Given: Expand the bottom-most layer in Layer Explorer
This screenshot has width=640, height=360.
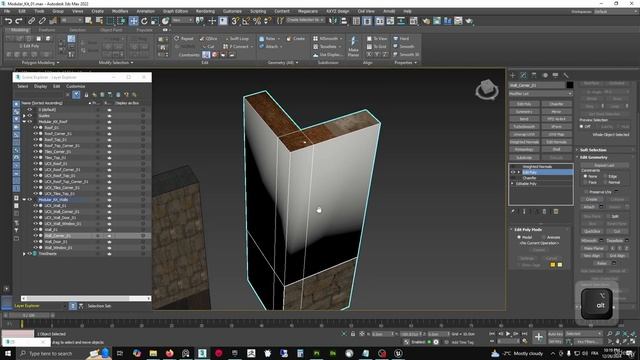Looking at the screenshot, I should pyautogui.click(x=24, y=253).
